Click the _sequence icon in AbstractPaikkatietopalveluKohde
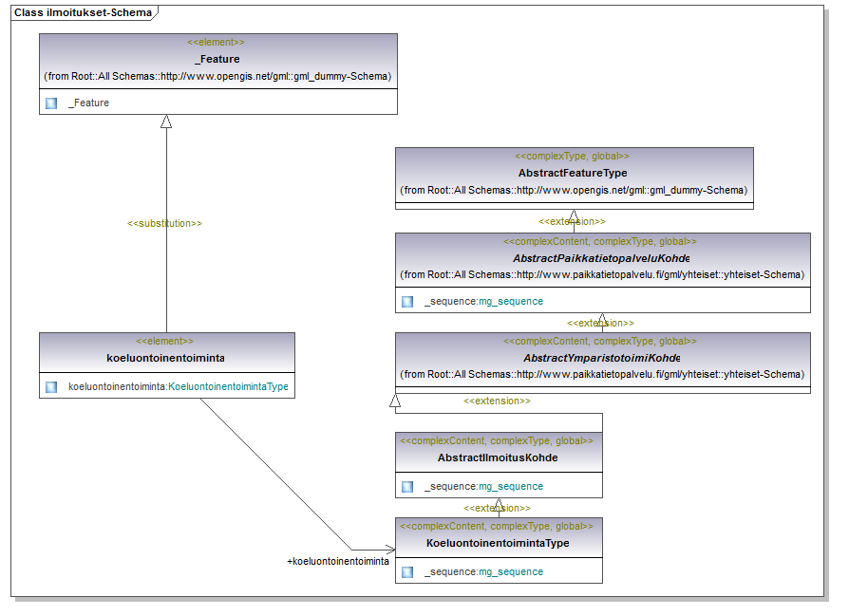The image size is (849, 616). pos(407,302)
